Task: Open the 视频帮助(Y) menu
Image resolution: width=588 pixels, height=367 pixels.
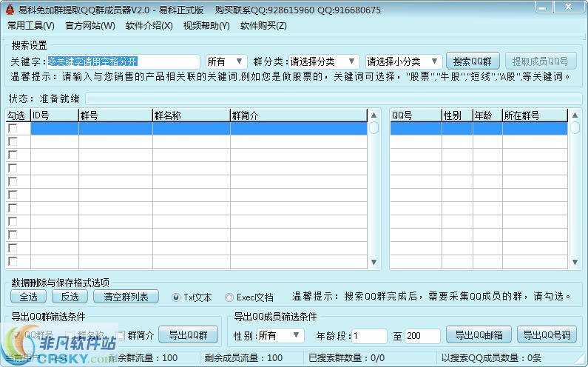Action: point(206,25)
